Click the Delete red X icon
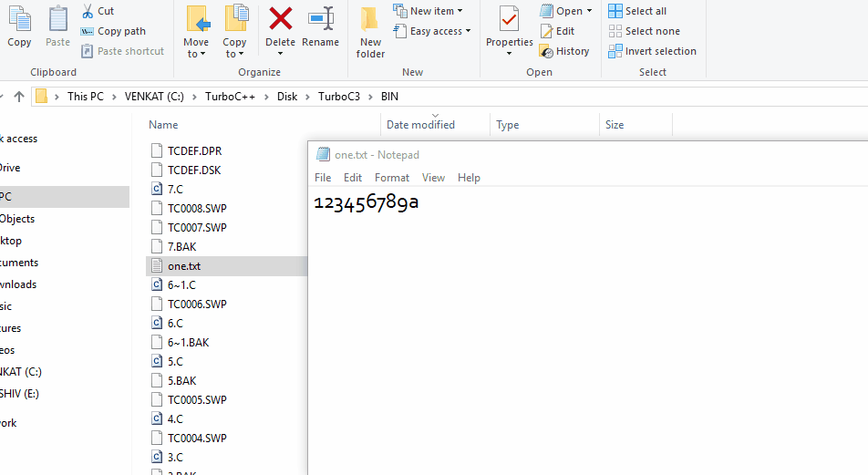 [280, 19]
